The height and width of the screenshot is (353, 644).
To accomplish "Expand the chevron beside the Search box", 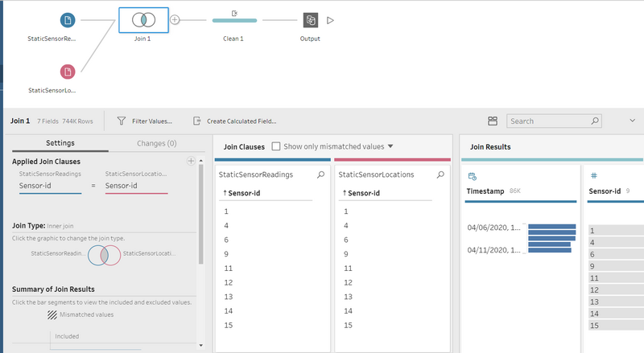I will 631,121.
